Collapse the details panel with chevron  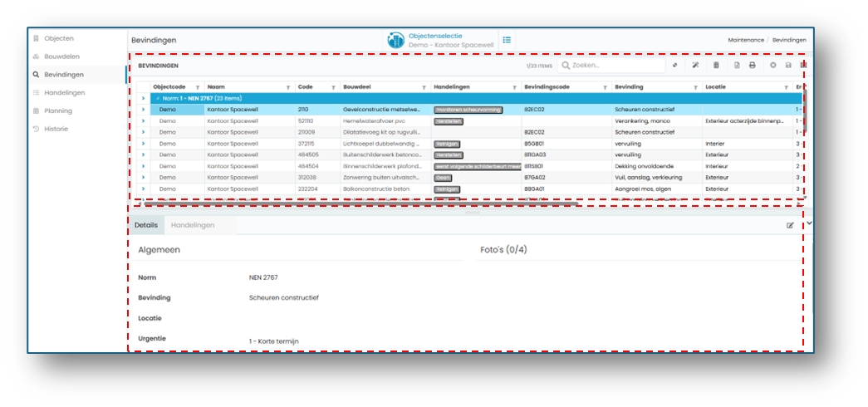(x=809, y=223)
